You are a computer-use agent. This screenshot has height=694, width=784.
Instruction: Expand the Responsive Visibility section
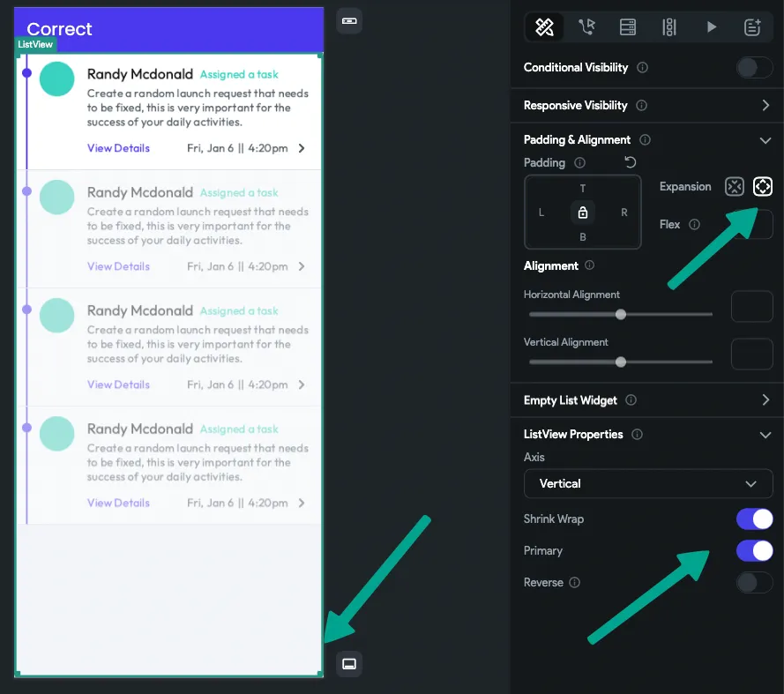765,106
